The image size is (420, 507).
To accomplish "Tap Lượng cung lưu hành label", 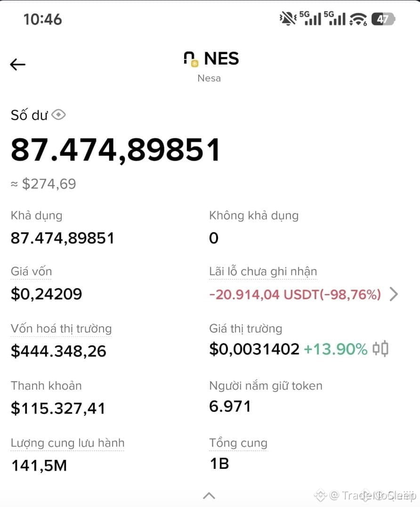I will coord(67,443).
